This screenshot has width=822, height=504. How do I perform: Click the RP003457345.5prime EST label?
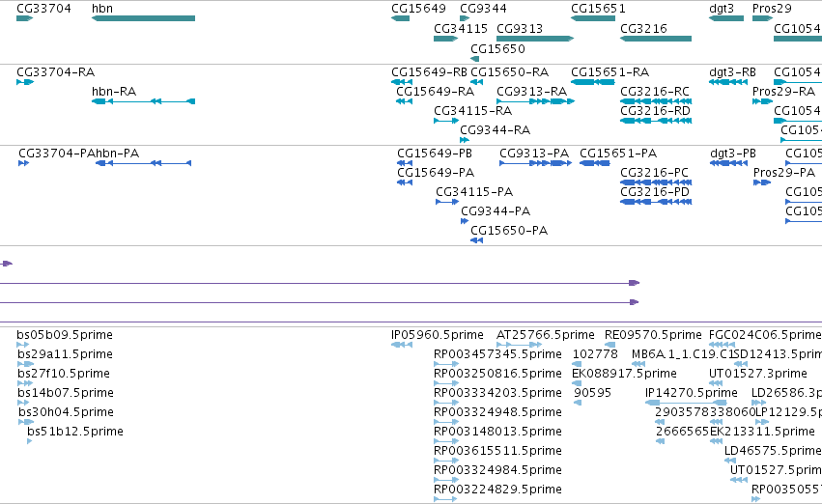coord(497,354)
